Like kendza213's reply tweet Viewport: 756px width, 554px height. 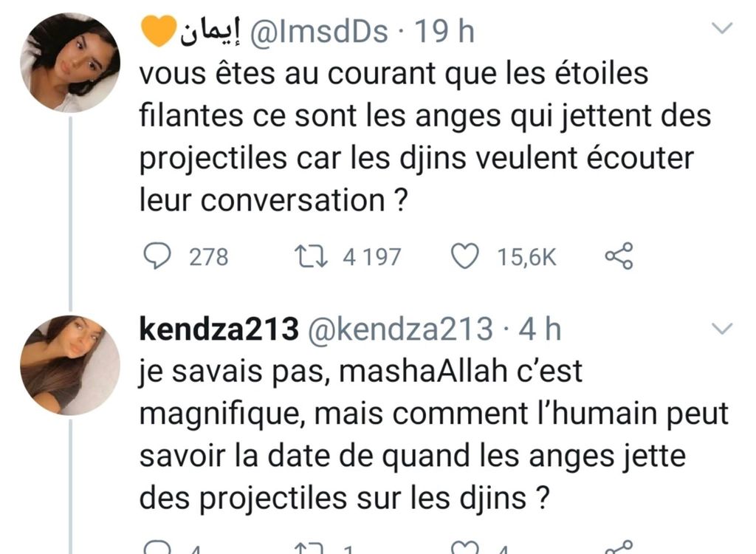(x=465, y=549)
